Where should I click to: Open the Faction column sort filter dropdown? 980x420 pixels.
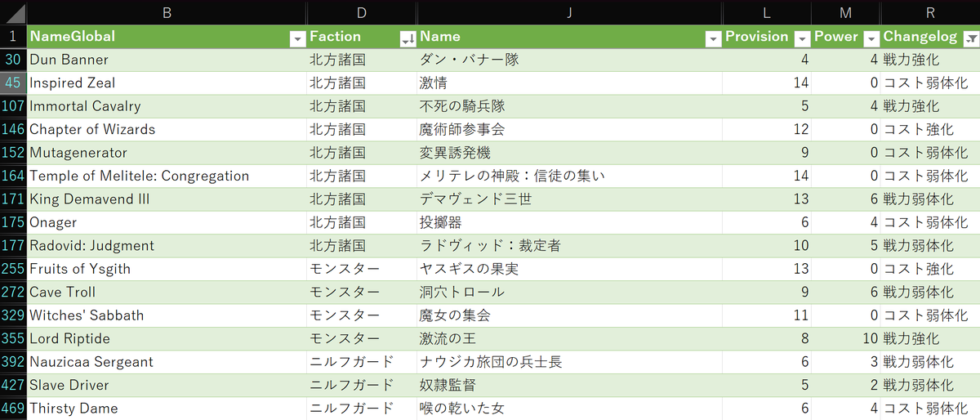point(407,38)
